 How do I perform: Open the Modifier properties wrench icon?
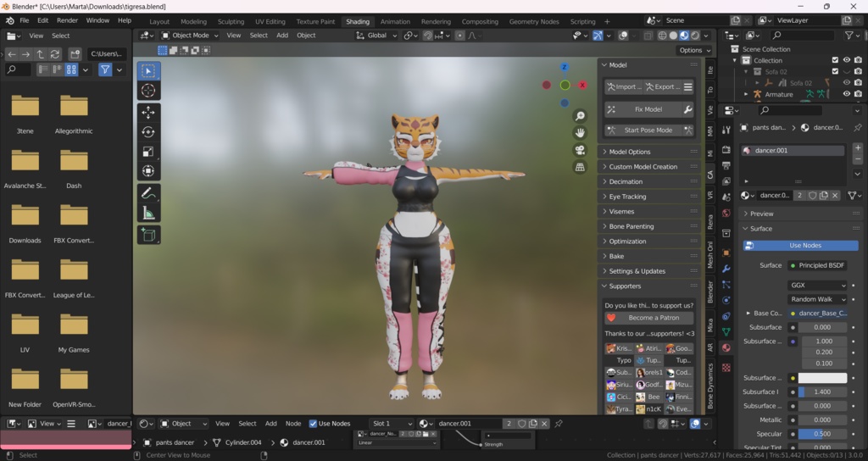coord(726,269)
